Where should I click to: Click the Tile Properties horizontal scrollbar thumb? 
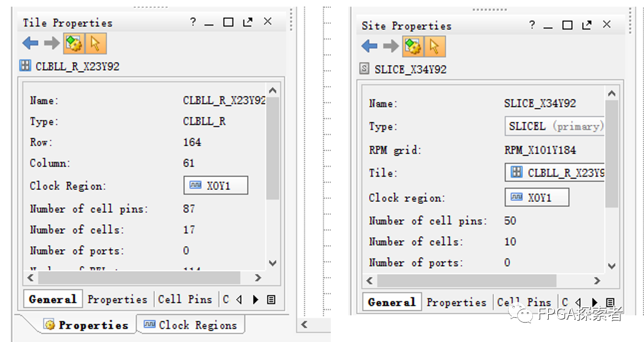pyautogui.click(x=139, y=278)
